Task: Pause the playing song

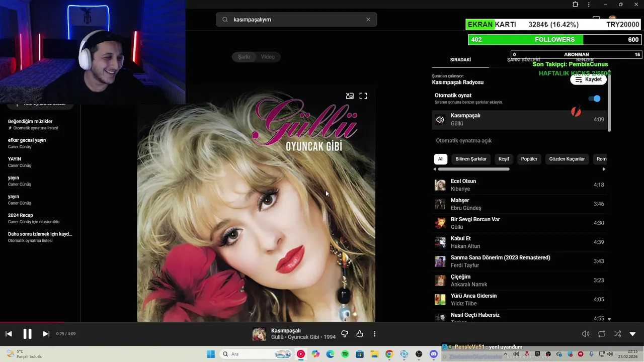Action: tap(27, 334)
